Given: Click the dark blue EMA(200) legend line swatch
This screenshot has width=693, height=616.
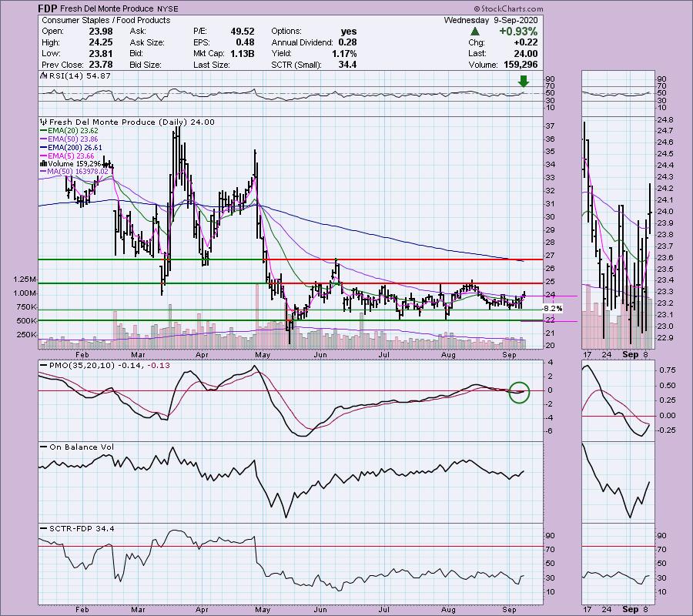Looking at the screenshot, I should tap(43, 148).
